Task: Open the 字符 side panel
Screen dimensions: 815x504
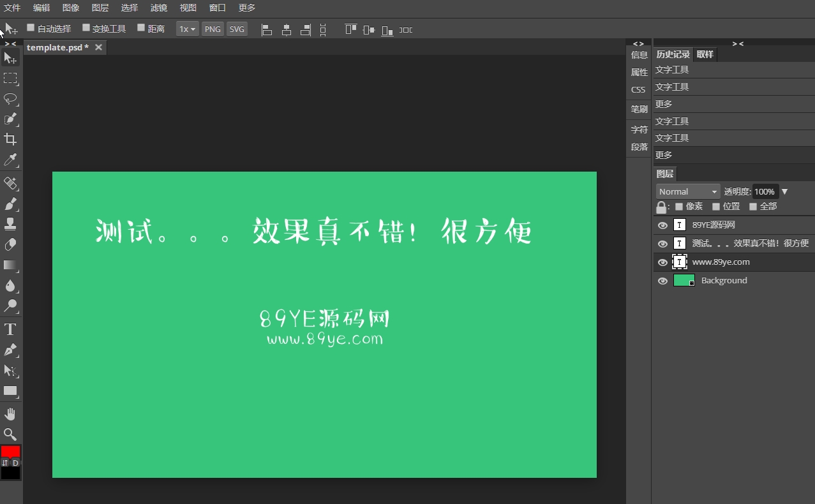Action: [x=639, y=130]
